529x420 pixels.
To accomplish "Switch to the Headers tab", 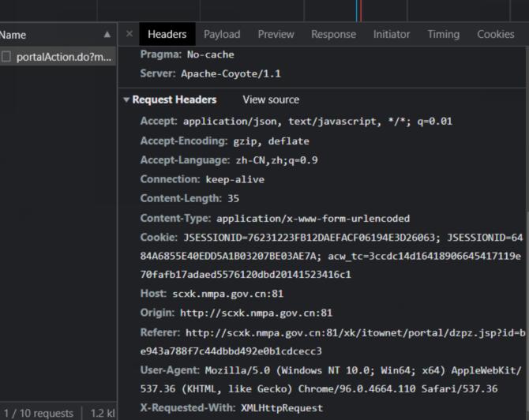I will point(167,35).
